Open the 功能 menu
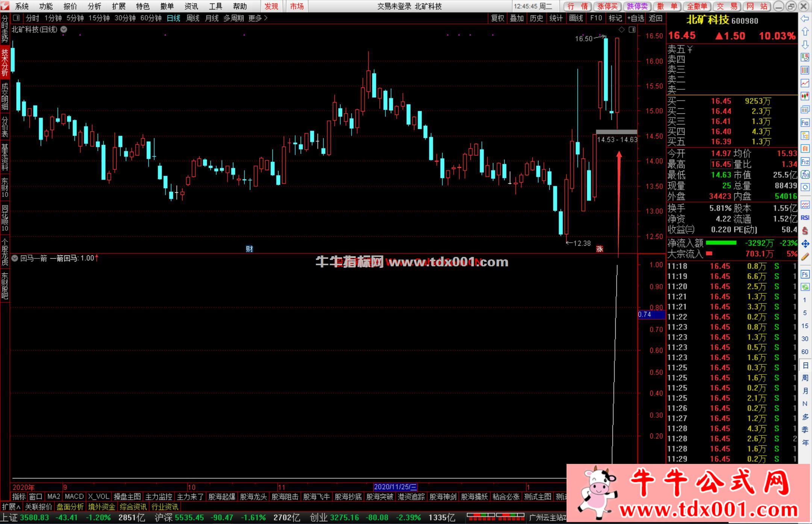 pyautogui.click(x=46, y=6)
